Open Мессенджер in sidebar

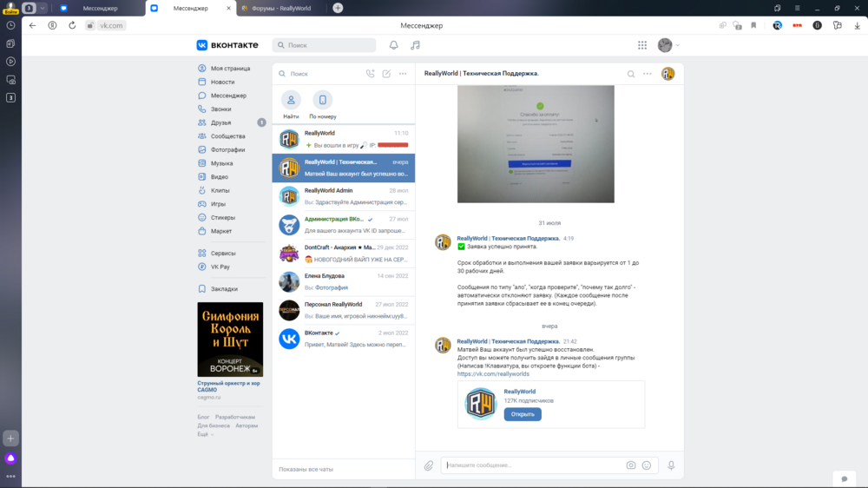230,96
